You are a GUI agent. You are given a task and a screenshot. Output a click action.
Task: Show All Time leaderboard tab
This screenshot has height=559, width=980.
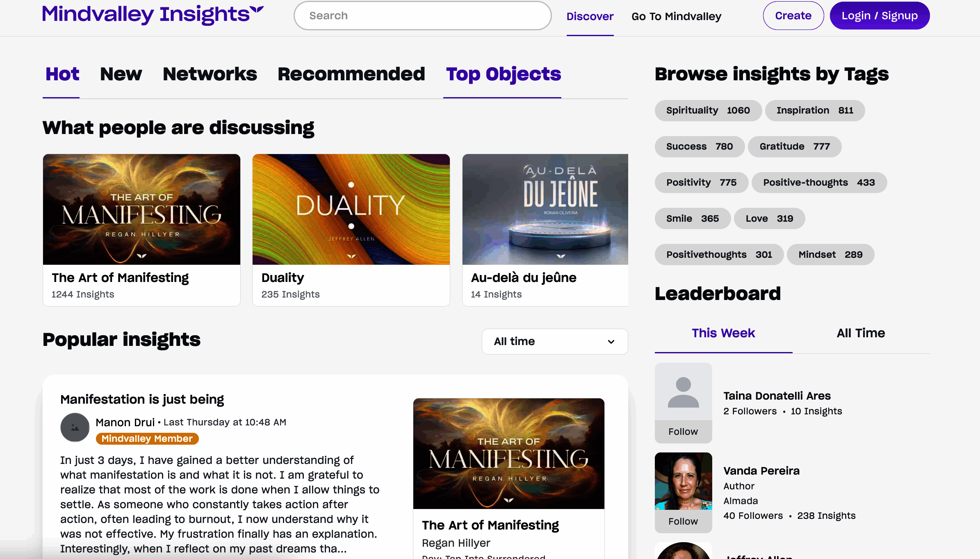coord(861,333)
